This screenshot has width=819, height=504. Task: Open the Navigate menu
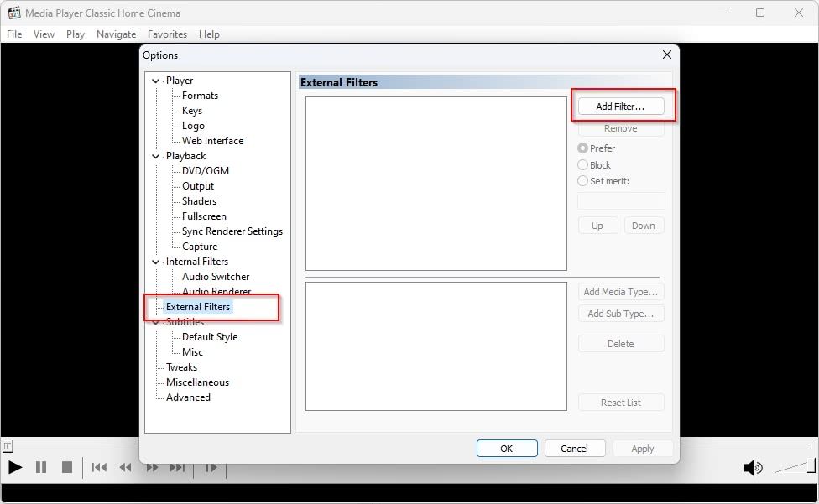coord(116,34)
